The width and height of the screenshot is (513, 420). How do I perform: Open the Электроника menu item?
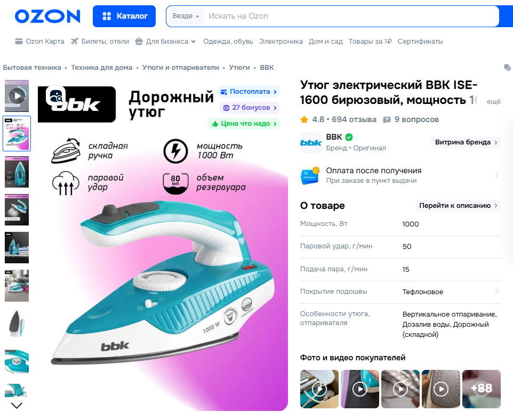tap(280, 42)
